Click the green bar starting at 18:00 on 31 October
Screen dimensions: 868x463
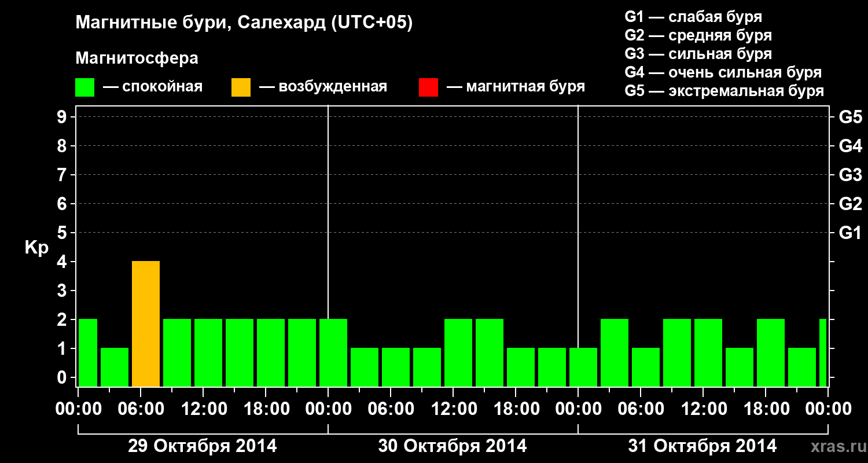tap(771, 353)
